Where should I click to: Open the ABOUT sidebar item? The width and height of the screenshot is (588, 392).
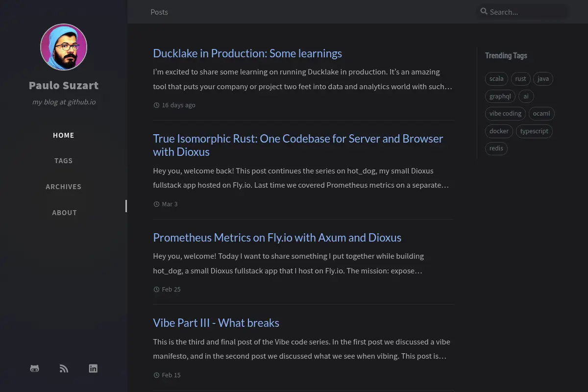pyautogui.click(x=64, y=213)
